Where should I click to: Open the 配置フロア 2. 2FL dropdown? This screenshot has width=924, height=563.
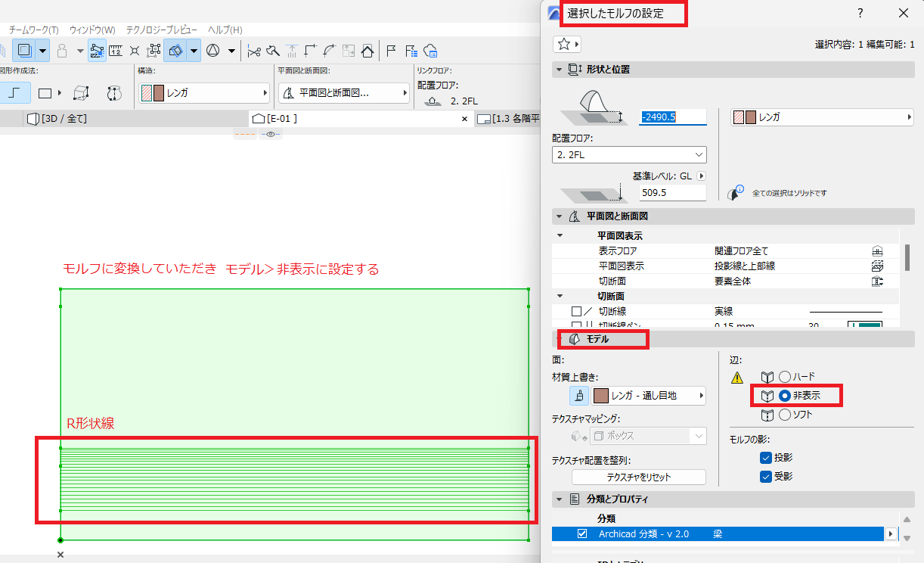pyautogui.click(x=629, y=154)
